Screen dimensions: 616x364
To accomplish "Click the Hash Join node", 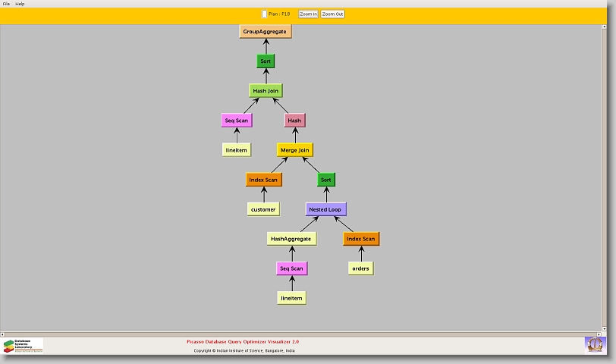I will tap(266, 91).
